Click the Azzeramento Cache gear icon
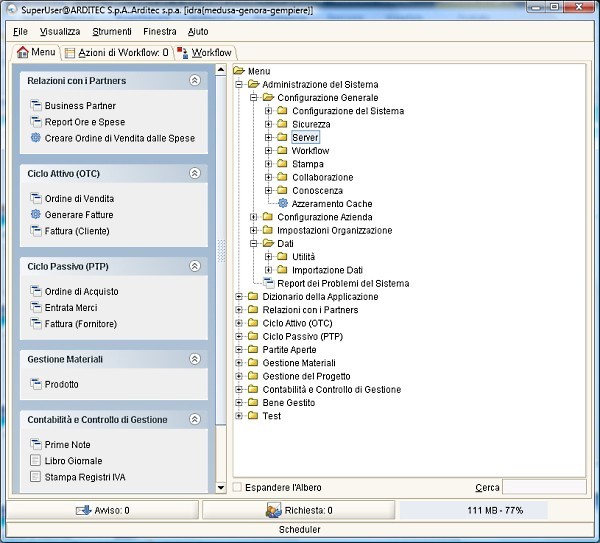Viewport: 600px width, 543px height. point(282,204)
